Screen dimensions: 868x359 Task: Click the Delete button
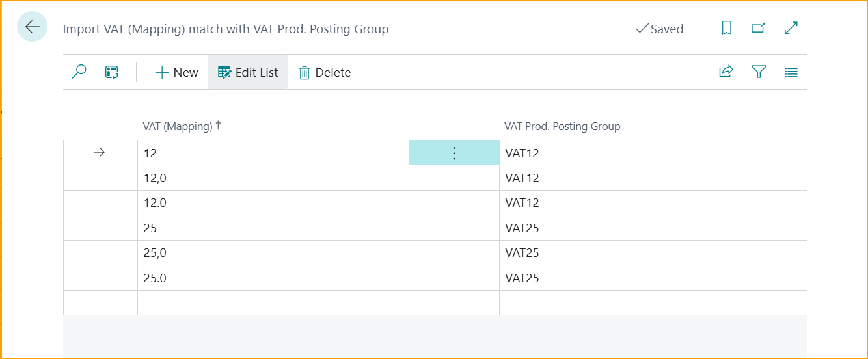[325, 72]
